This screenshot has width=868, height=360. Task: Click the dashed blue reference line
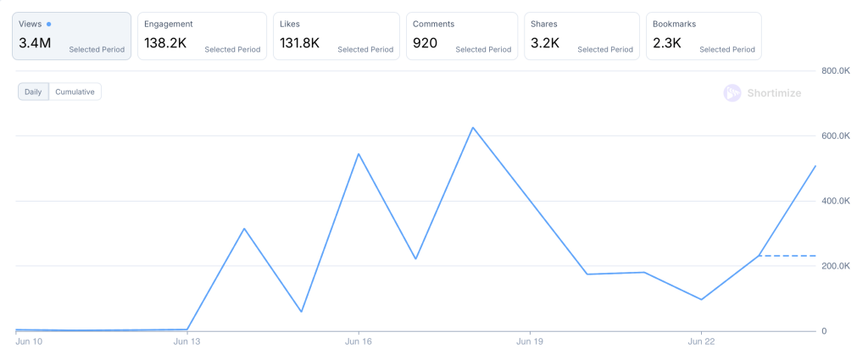[787, 255]
